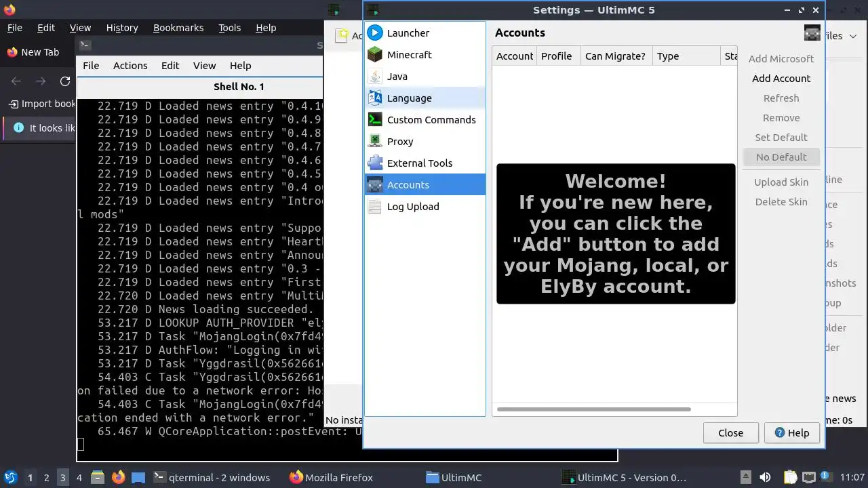Click the Firefox logo in the title bar

[9, 9]
